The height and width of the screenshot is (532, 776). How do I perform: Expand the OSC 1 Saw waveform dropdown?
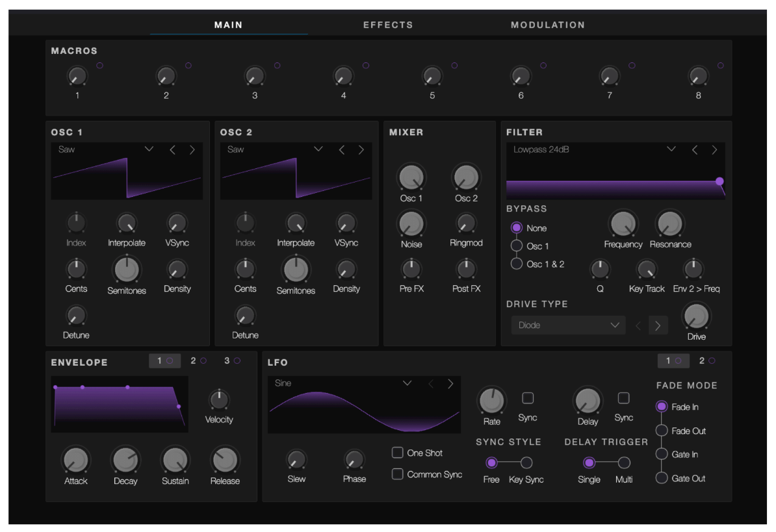149,149
